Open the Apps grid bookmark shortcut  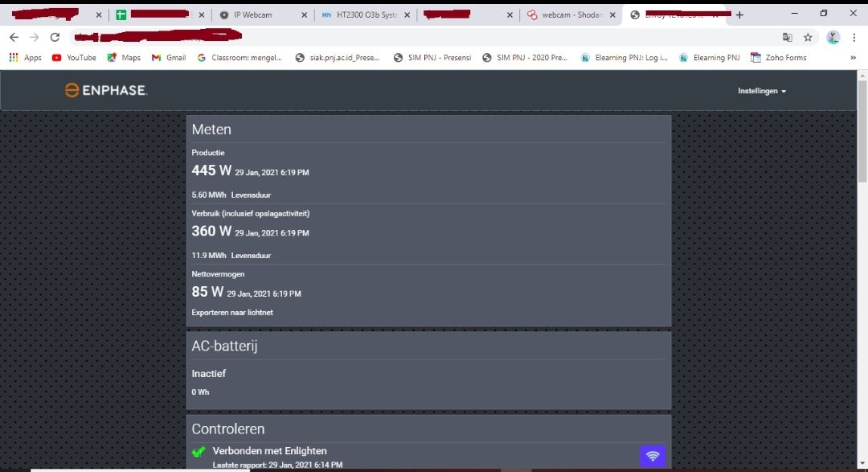25,58
